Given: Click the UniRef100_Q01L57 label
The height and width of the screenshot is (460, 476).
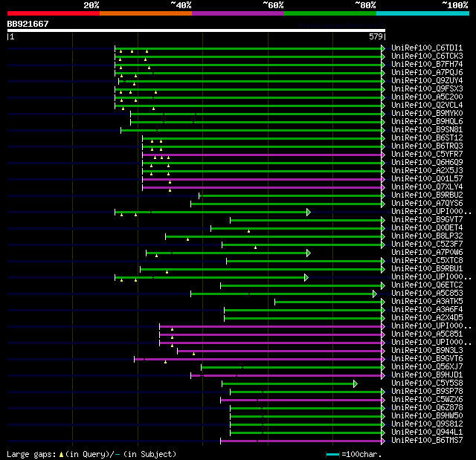Looking at the screenshot, I should point(427,179).
